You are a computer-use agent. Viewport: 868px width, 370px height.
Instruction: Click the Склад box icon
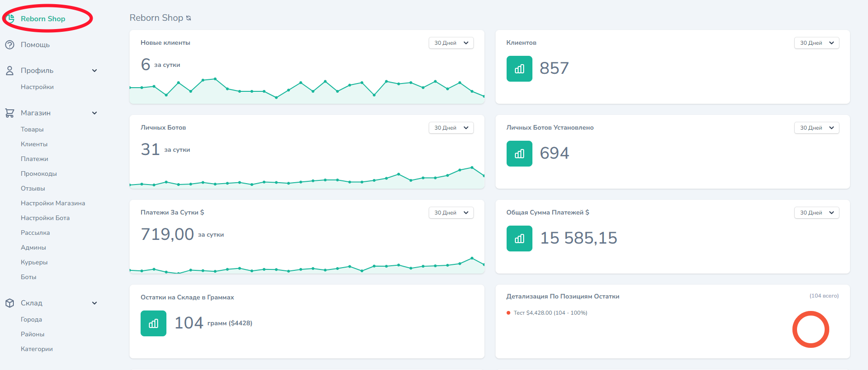(10, 303)
